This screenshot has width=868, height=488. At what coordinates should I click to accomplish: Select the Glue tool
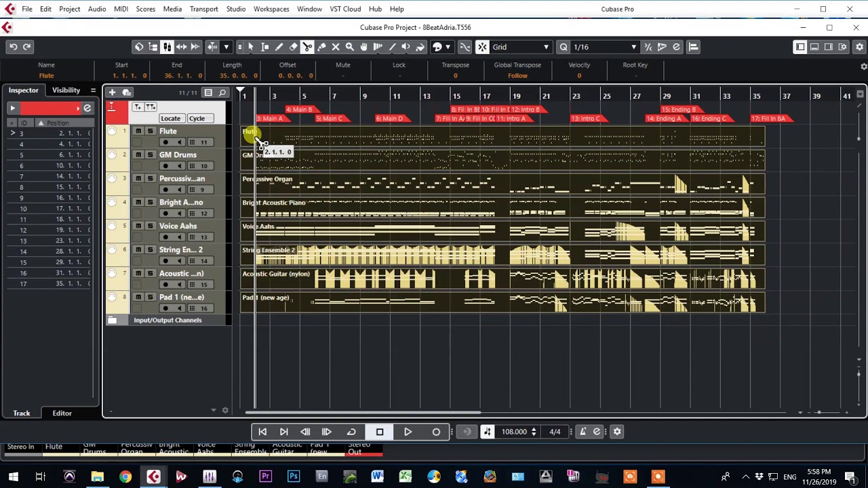(x=321, y=47)
